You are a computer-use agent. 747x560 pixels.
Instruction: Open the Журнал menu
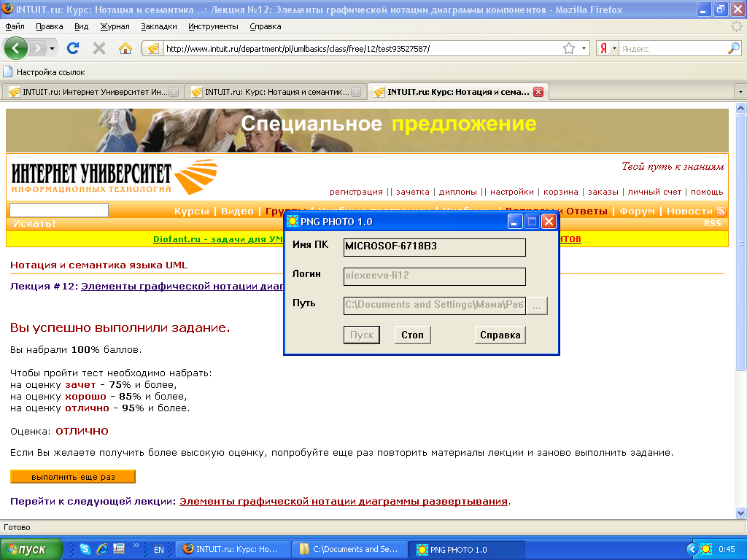coord(115,27)
